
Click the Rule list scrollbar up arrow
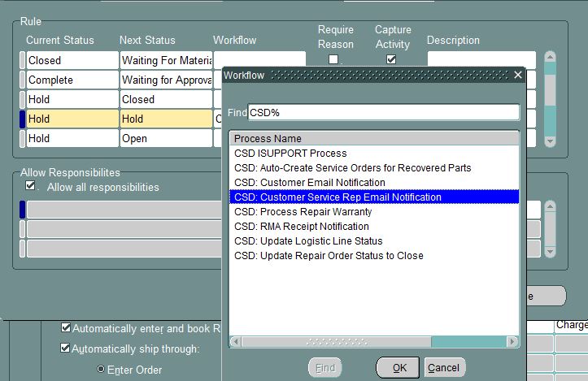pos(550,57)
